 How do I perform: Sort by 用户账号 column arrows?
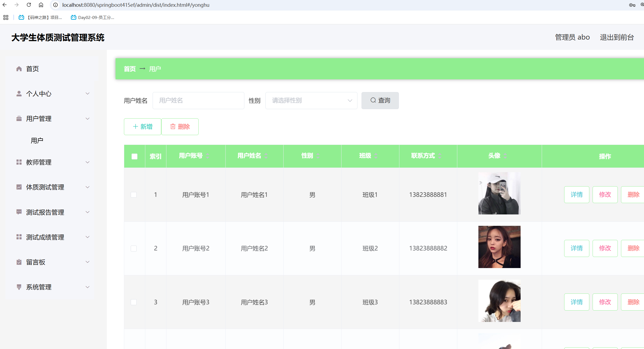(x=208, y=156)
